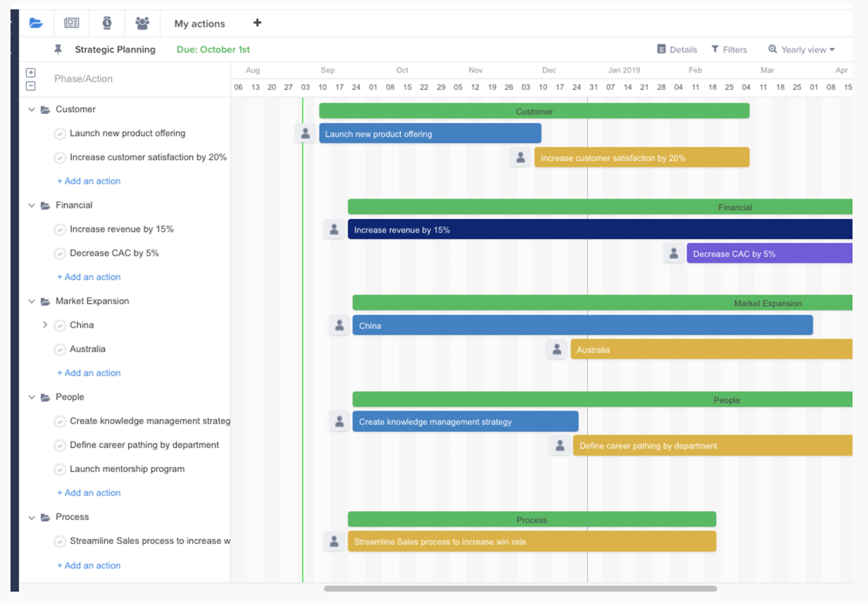This screenshot has height=604, width=868.
Task: Click assignee avatar for Australia bar
Action: click(x=557, y=349)
